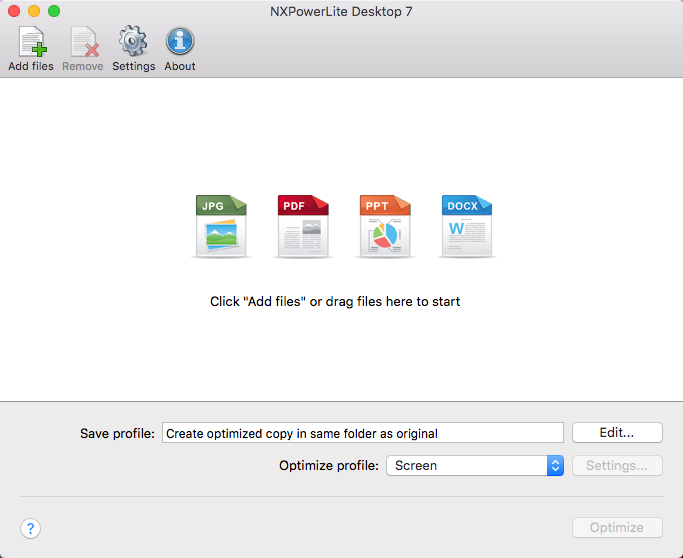Zoom the window with the green button
Viewport: 683px width, 558px height.
(x=54, y=11)
